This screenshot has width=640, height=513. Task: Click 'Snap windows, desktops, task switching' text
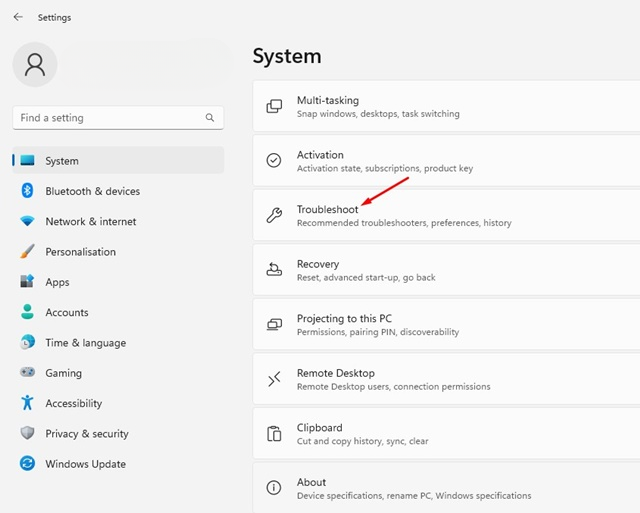tap(378, 114)
